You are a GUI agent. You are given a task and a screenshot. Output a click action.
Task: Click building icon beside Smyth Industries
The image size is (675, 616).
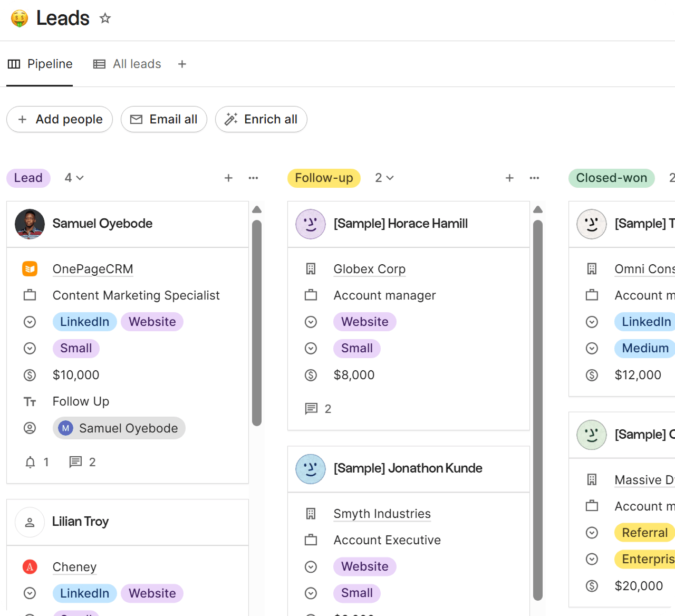(x=311, y=514)
